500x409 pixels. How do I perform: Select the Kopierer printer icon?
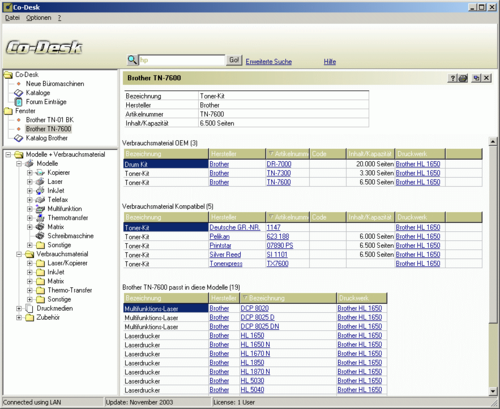coord(40,172)
